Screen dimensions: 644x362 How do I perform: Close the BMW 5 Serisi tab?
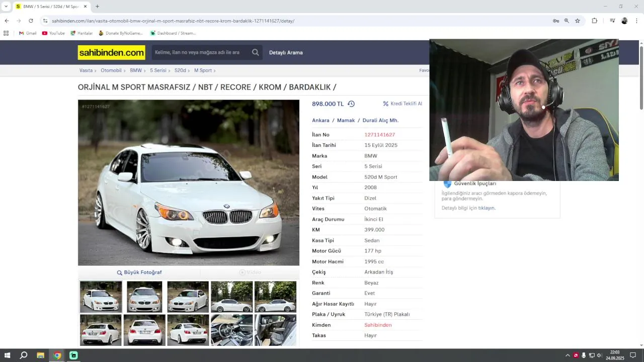click(x=85, y=7)
